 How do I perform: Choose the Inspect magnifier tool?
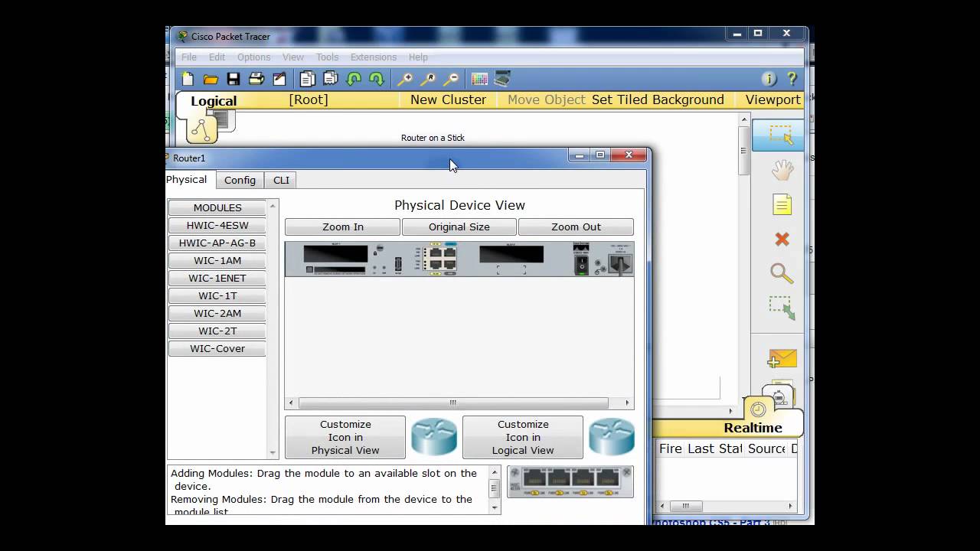[782, 273]
